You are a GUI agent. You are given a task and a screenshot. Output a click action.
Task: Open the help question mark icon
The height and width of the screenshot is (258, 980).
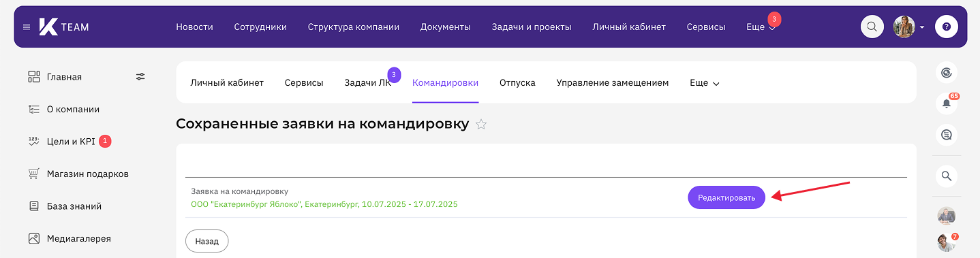click(x=947, y=27)
